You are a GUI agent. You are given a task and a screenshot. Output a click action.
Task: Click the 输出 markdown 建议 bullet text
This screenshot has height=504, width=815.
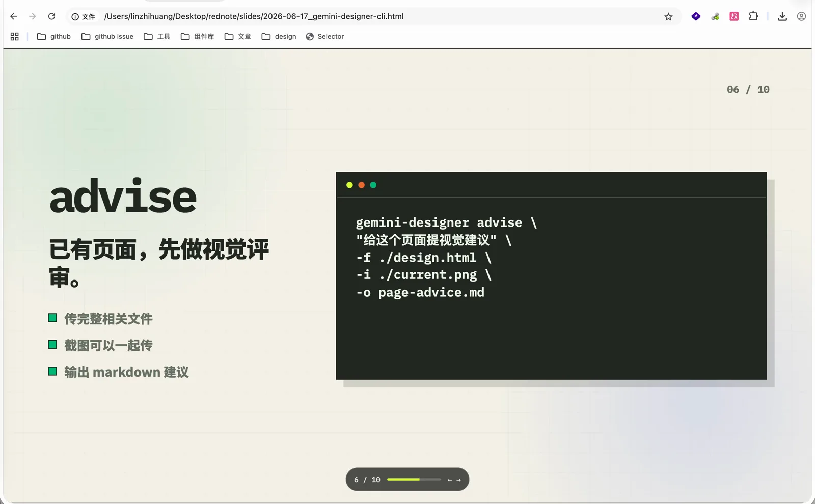(126, 372)
